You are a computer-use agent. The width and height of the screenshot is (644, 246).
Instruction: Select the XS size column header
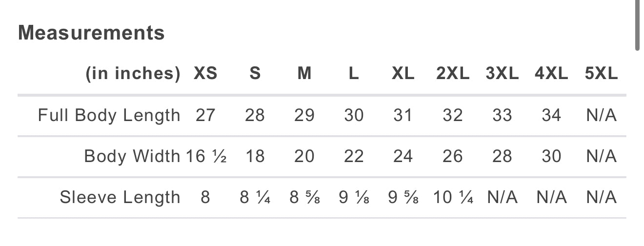click(x=205, y=74)
